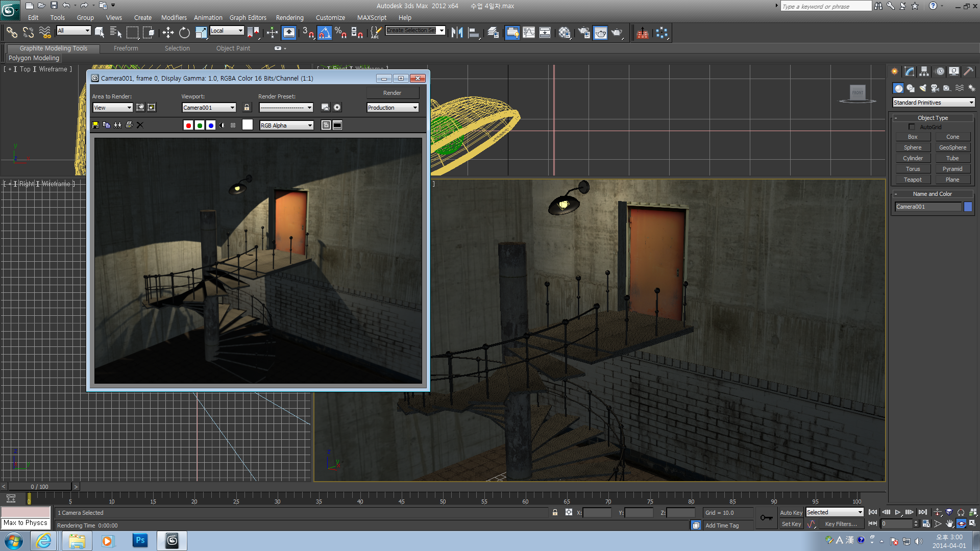Viewport: 980px width, 551px height.
Task: Open the Standard Primitives dropdown
Action: pyautogui.click(x=934, y=103)
